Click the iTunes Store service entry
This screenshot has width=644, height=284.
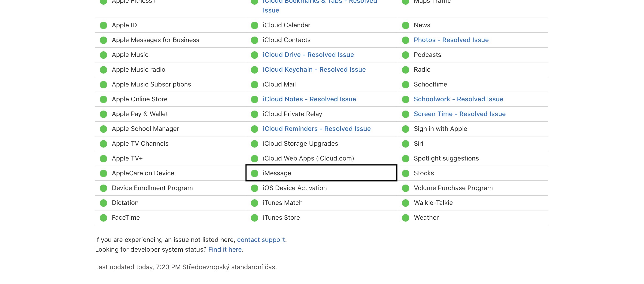(x=281, y=217)
